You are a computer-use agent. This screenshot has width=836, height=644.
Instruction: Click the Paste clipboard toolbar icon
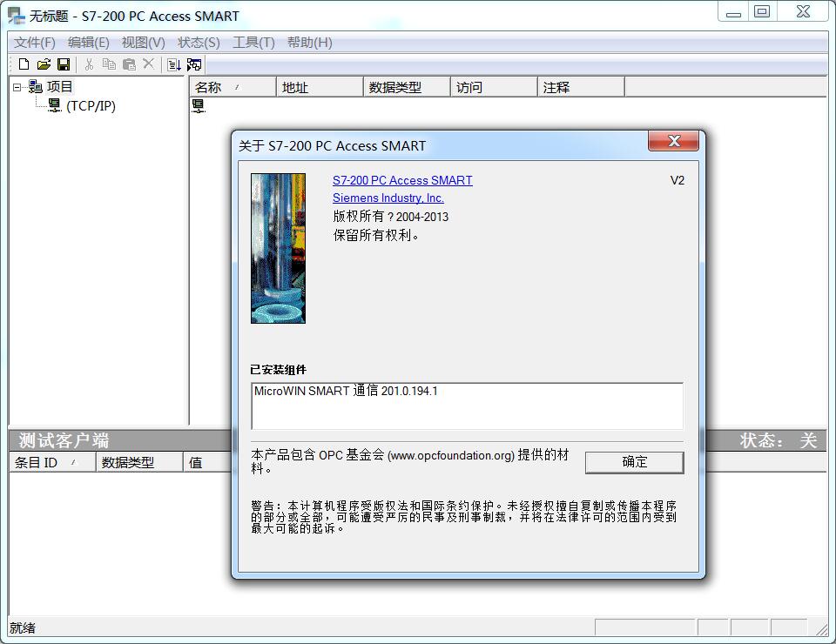(129, 64)
